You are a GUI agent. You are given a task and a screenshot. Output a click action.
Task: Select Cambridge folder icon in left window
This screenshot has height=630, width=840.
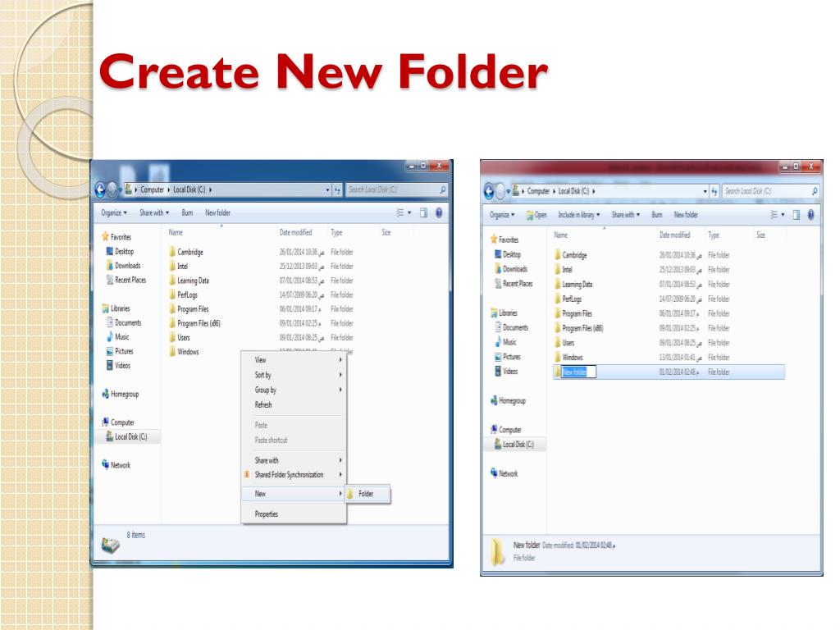coord(172,252)
